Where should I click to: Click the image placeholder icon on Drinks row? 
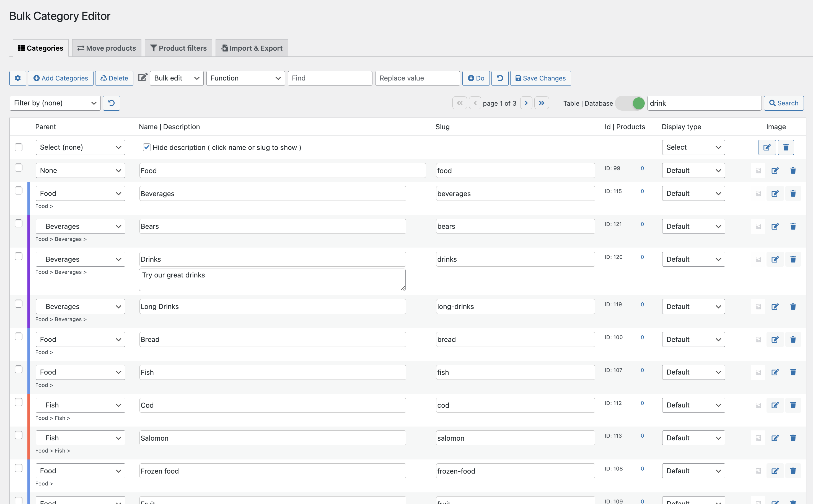[x=758, y=259]
